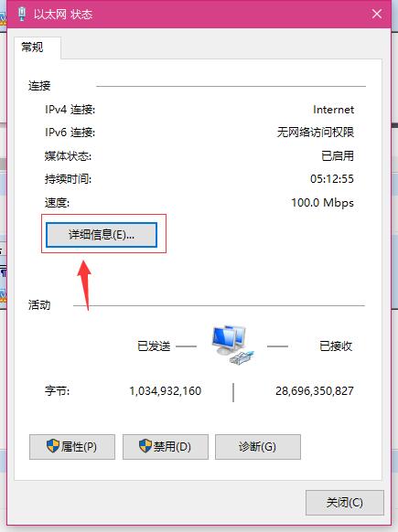Click the shield icon on 属性(P) button
398x532 pixels.
coord(53,446)
